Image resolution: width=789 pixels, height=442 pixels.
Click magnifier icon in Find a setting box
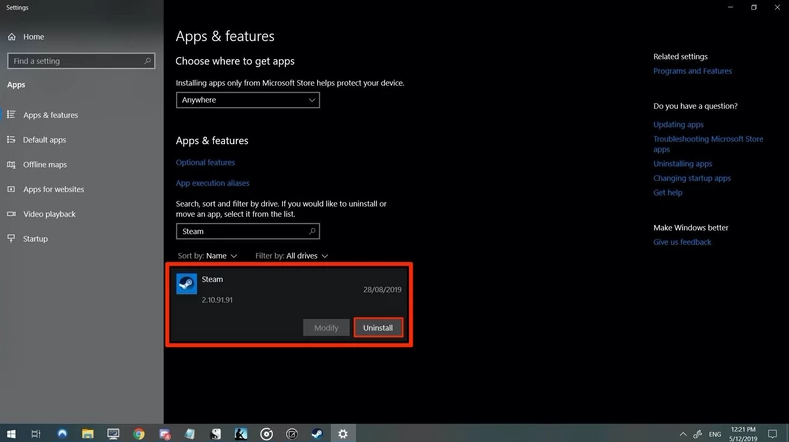pyautogui.click(x=147, y=61)
